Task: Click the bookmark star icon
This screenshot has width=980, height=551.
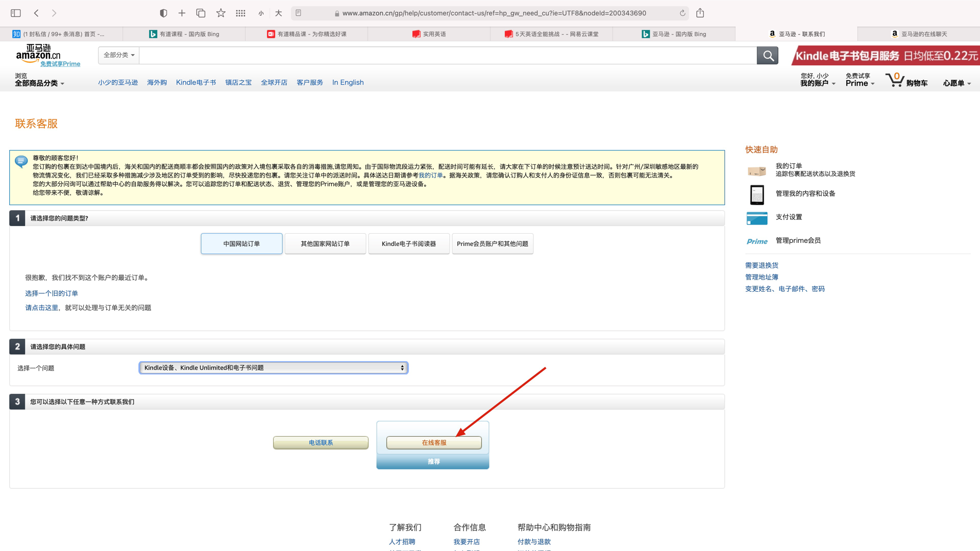Action: pyautogui.click(x=220, y=13)
